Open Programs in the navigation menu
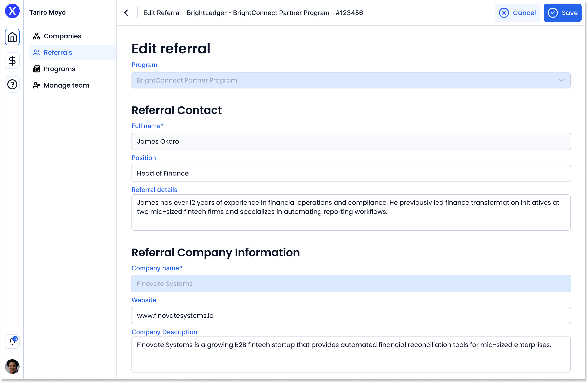 pyautogui.click(x=59, y=69)
